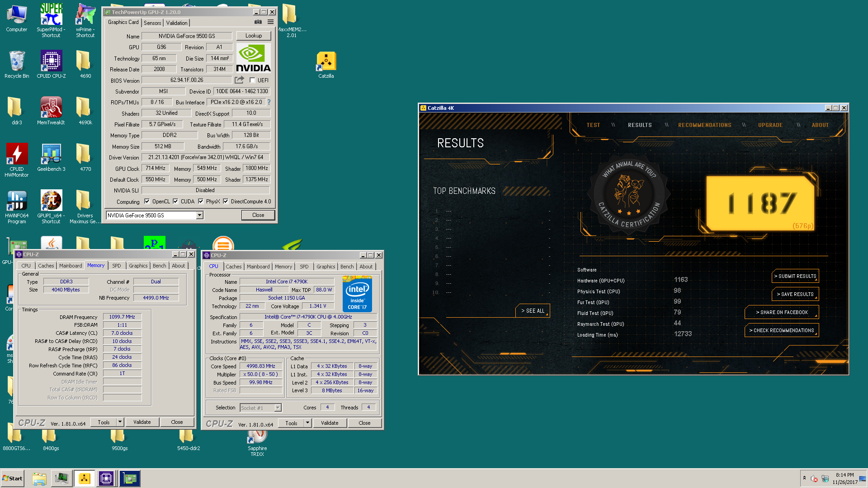Open the Socket #1 selection dropdown

coord(261,408)
